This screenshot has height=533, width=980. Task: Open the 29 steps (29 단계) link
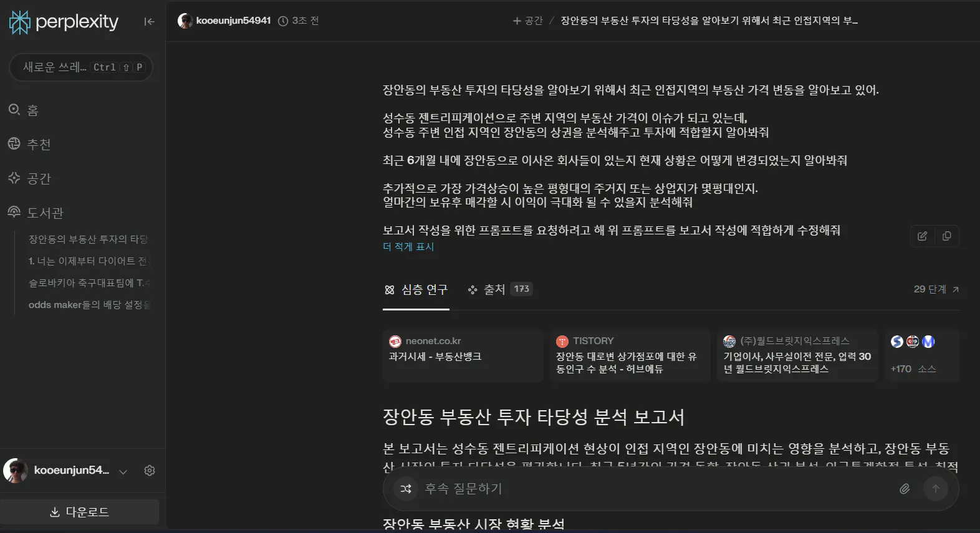[936, 289]
